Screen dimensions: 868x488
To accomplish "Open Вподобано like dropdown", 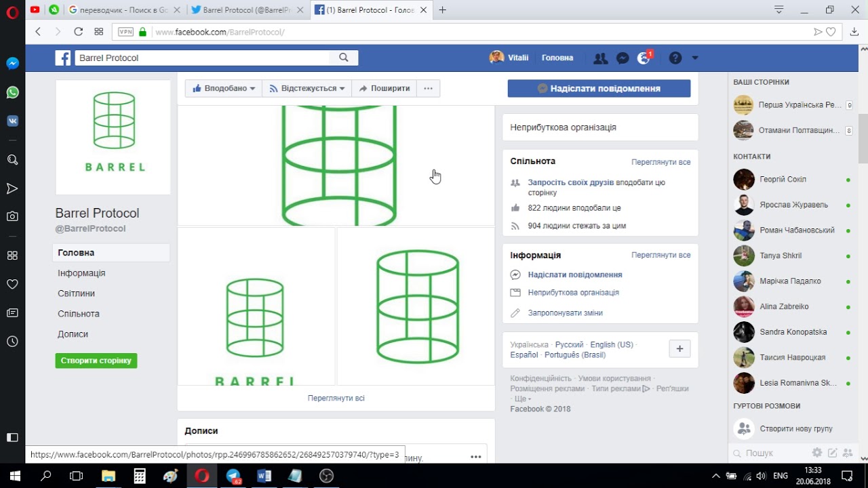I will click(223, 88).
